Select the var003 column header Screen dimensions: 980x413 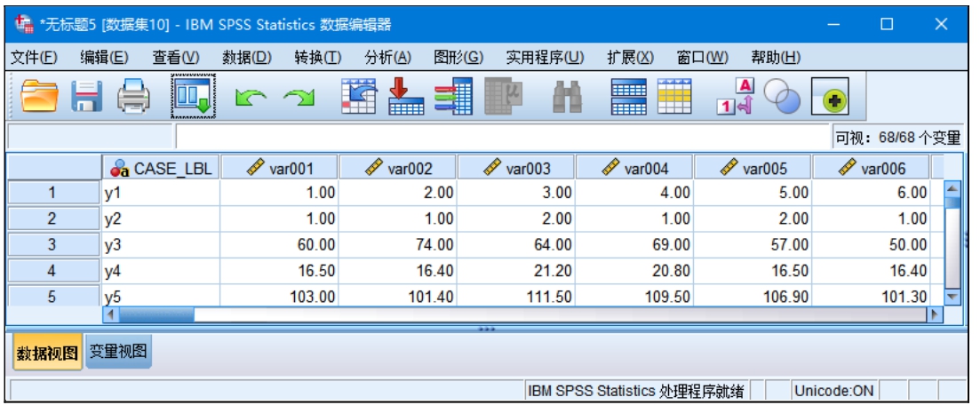(516, 168)
